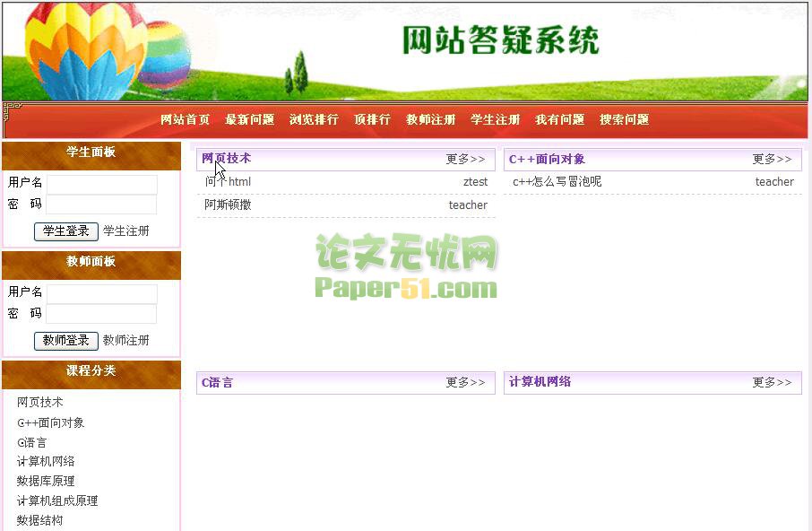Focus the student panel 密码 field
The image size is (812, 531).
pos(102,205)
